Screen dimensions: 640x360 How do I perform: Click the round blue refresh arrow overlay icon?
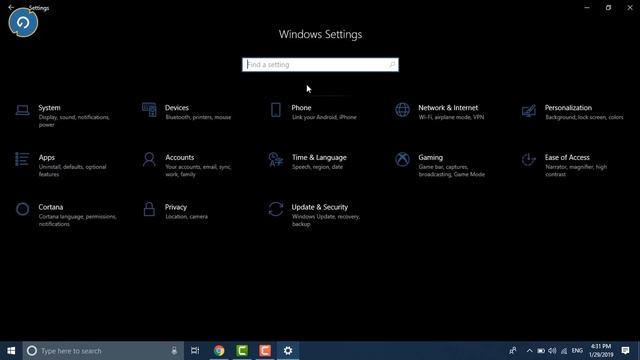(23, 22)
